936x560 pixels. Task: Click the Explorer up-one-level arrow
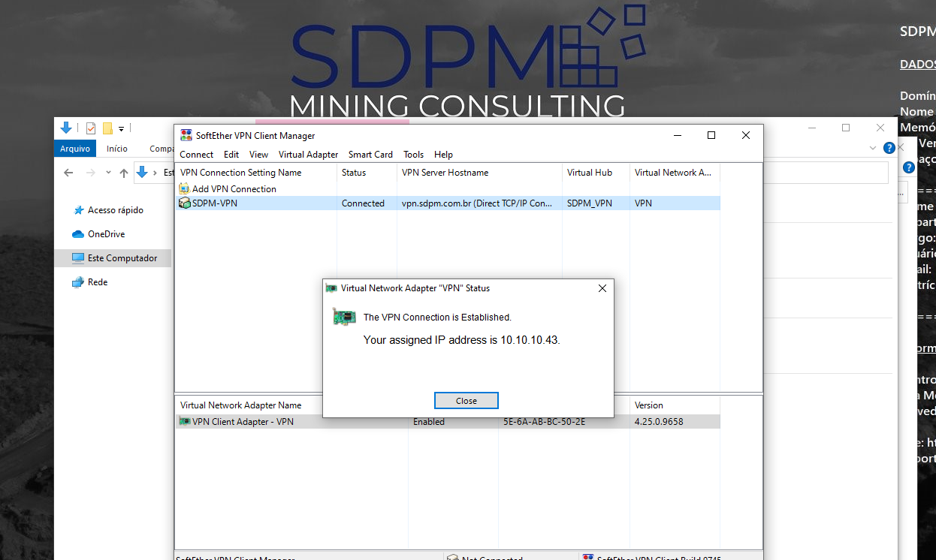click(x=124, y=173)
